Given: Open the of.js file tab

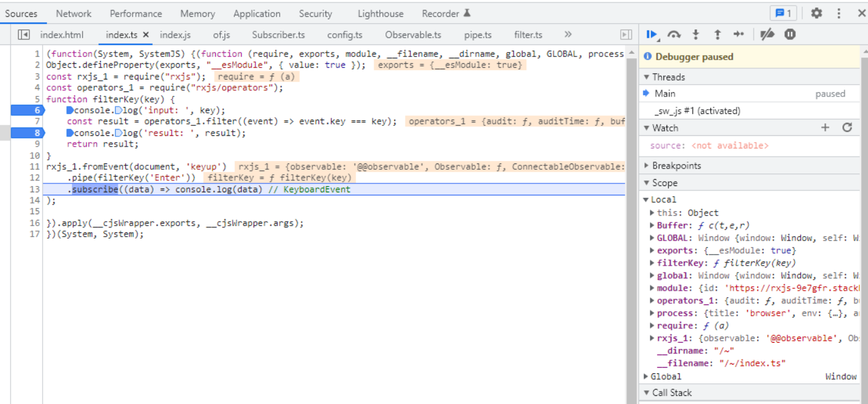Looking at the screenshot, I should coord(222,34).
